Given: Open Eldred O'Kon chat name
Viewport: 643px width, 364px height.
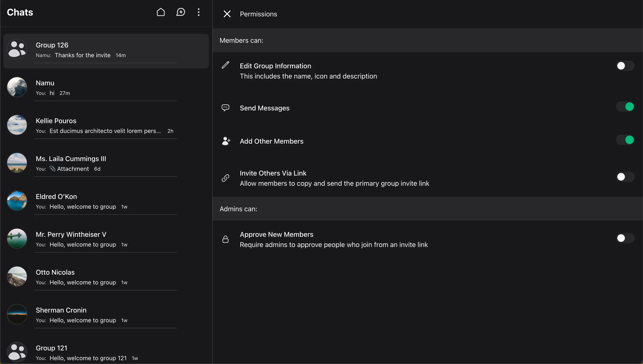Looking at the screenshot, I should click(56, 197).
